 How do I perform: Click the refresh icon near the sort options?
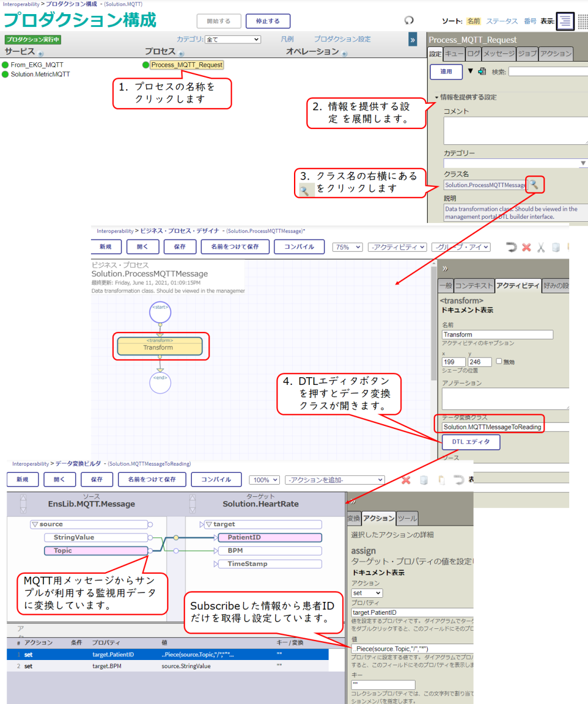coord(409,21)
